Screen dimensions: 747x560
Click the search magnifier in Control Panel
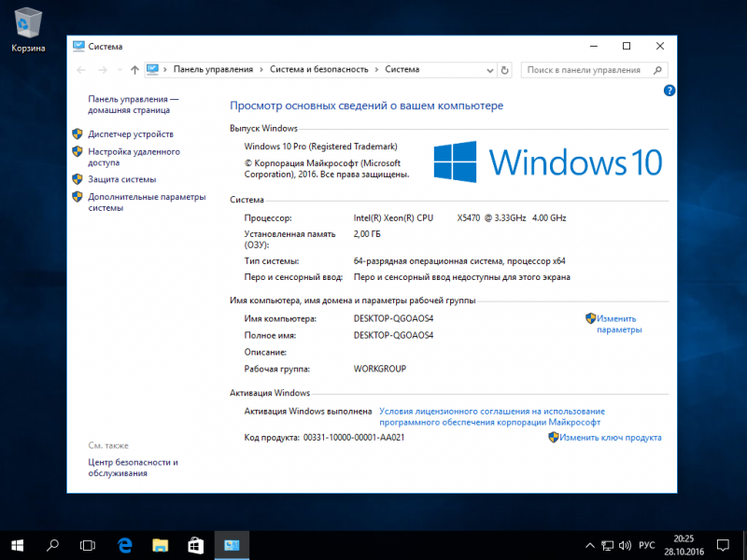[657, 70]
